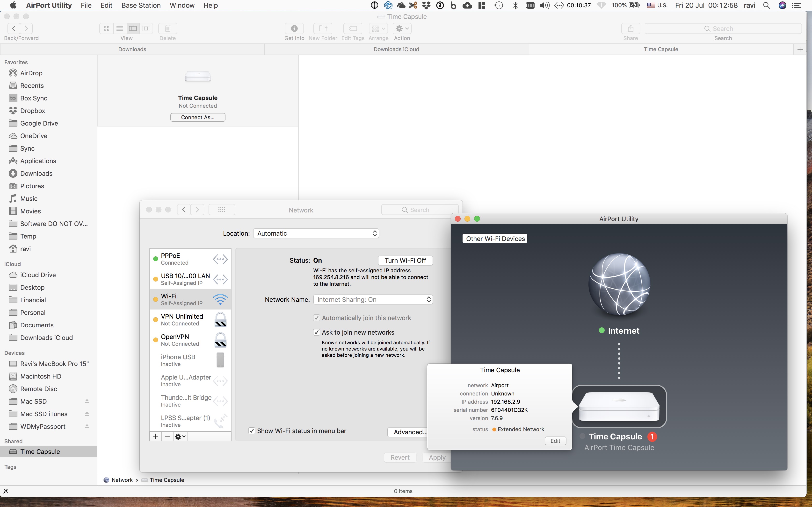Open the Location dropdown set to Automatic

tap(316, 233)
